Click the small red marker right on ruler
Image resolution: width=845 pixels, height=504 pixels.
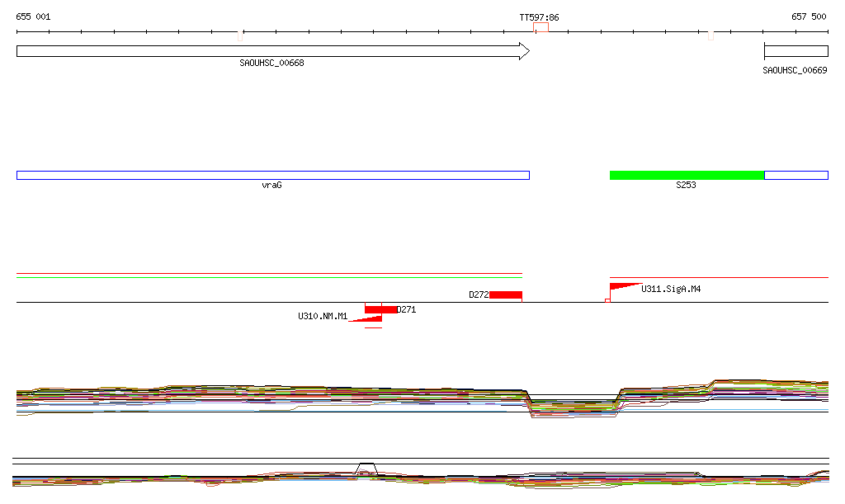coord(710,35)
